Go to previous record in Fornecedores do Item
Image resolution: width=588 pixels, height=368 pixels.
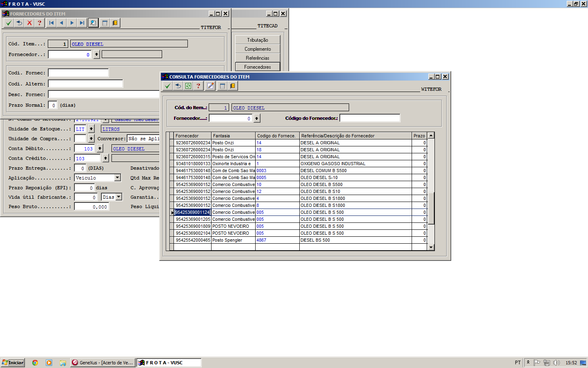(62, 23)
